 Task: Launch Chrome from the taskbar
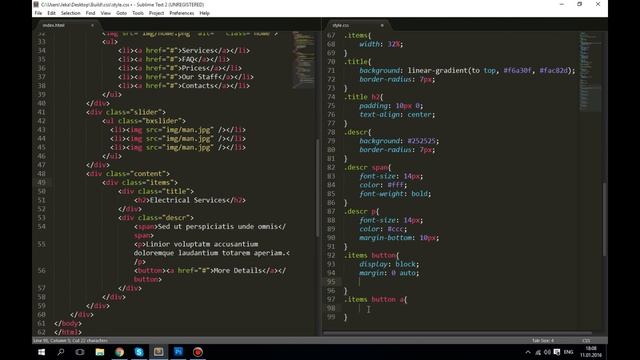coord(119,352)
